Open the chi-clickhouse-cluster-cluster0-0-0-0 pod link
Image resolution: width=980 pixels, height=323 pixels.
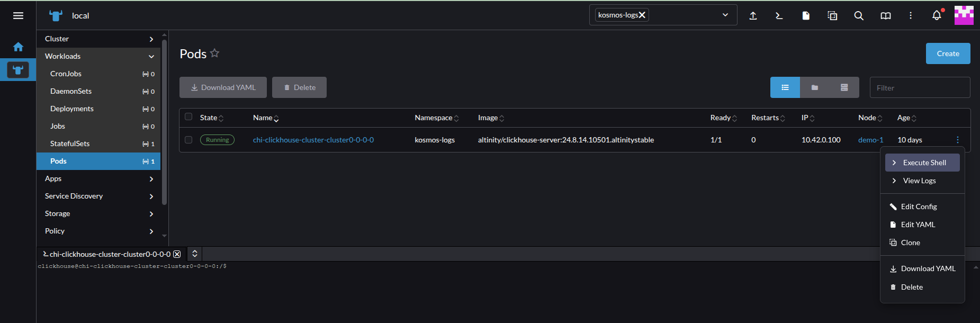click(x=313, y=140)
